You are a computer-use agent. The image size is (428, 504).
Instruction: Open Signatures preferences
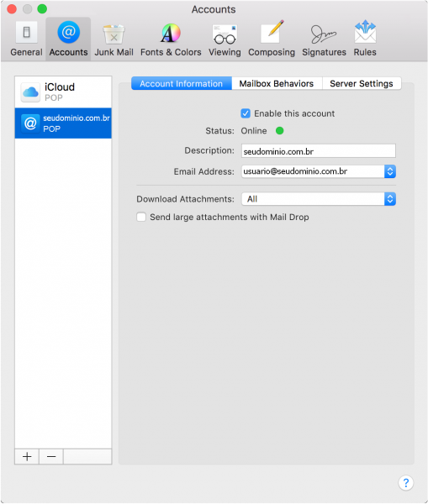tap(324, 39)
